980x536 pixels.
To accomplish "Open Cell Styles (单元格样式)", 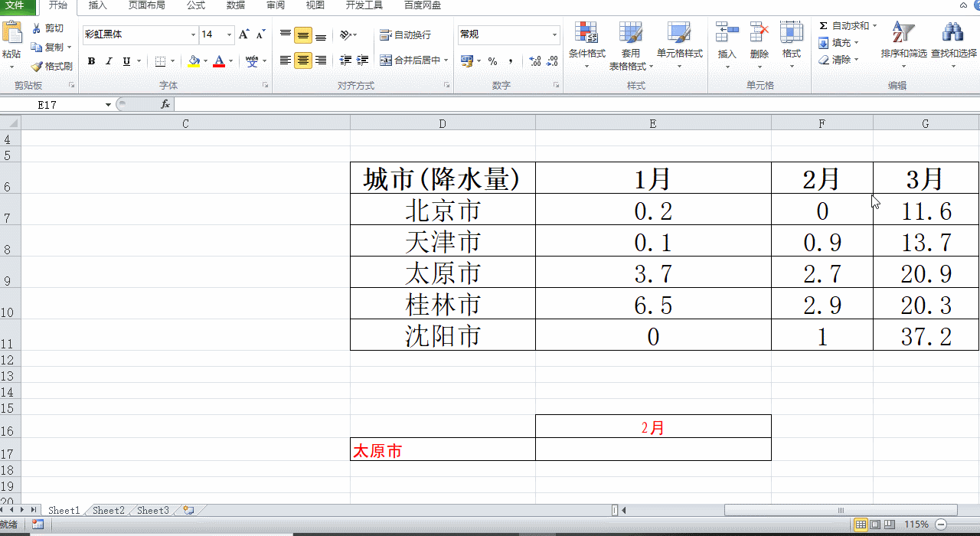I will (679, 44).
